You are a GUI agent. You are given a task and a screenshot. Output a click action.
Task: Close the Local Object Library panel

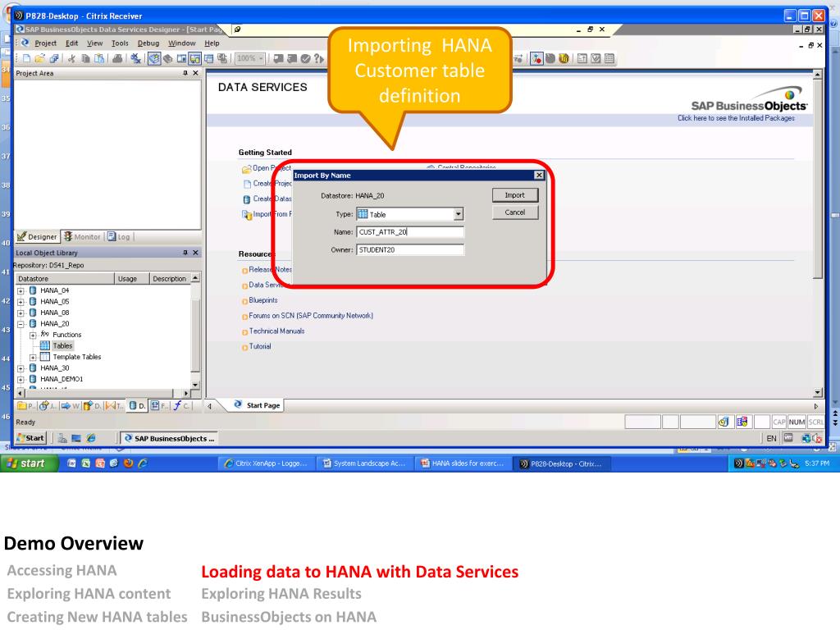pyautogui.click(x=195, y=253)
